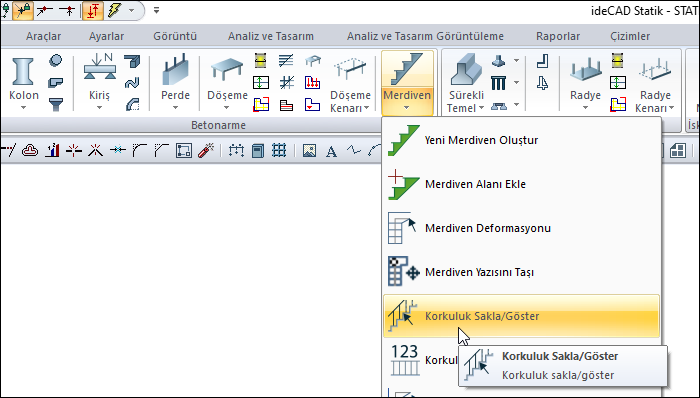Click the rounded corner fillet icon
Viewport: 700px width, 398px height.
tap(139, 150)
